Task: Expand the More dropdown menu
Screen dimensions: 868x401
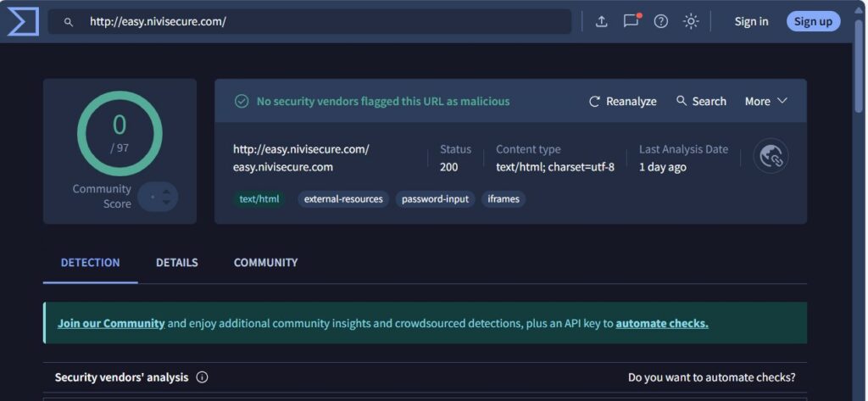Action: 765,101
